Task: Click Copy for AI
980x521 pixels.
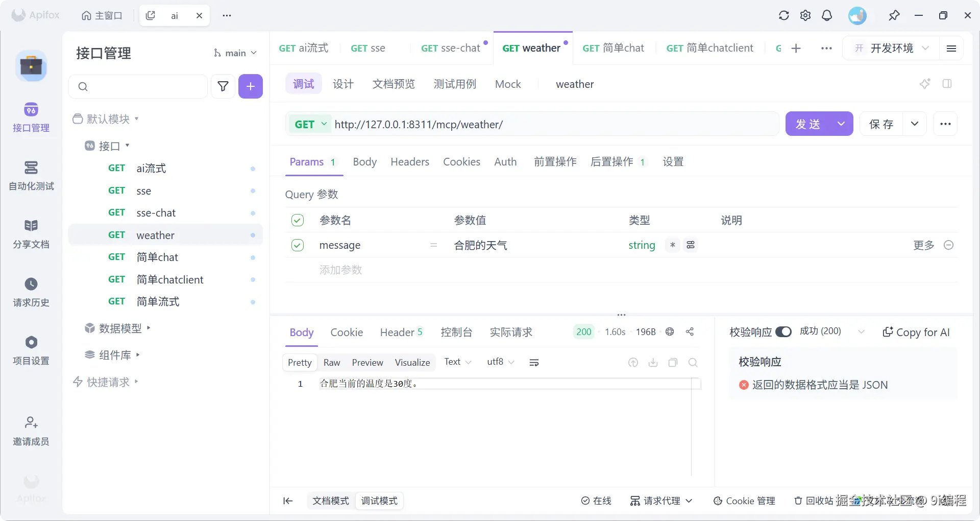Action: 916,333
